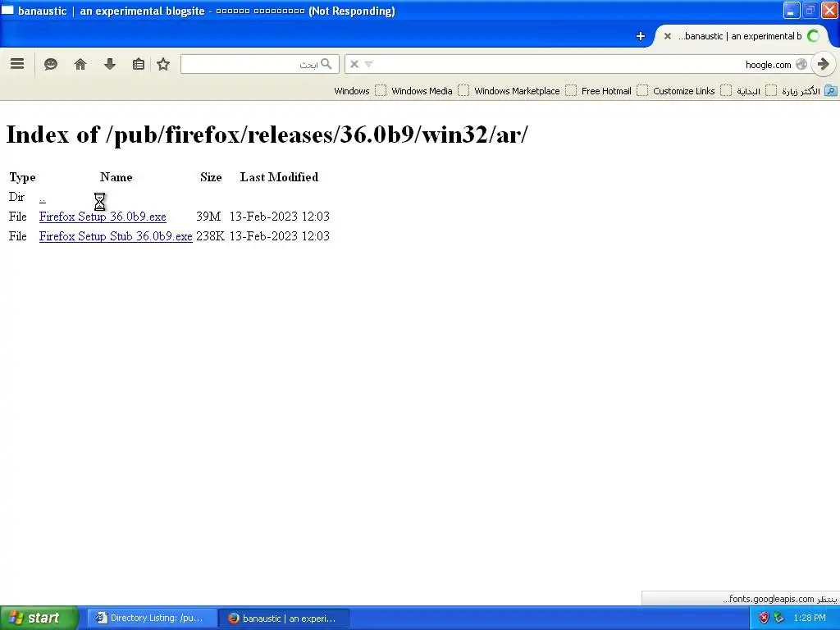The width and height of the screenshot is (840, 630).
Task: Click the site identity globe icon
Action: tap(801, 64)
